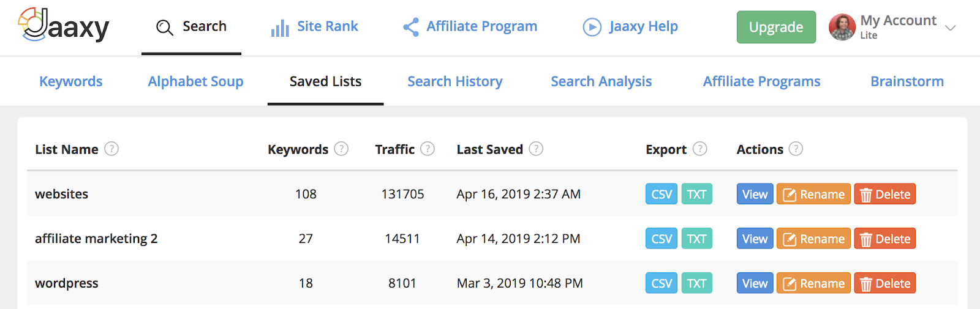
Task: Rename the websites list
Action: pyautogui.click(x=813, y=194)
